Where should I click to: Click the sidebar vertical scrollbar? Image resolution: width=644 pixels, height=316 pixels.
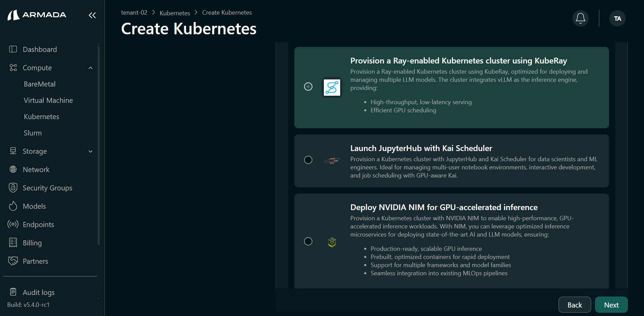99,145
